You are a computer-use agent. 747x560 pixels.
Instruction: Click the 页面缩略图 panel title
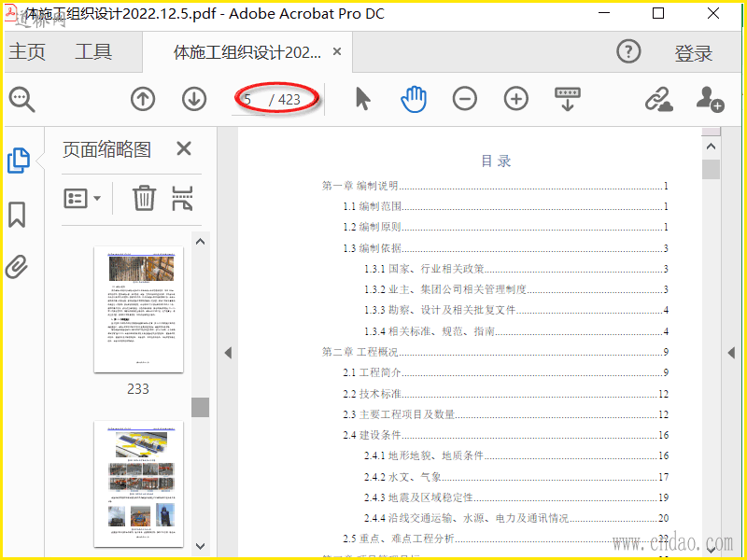tap(106, 149)
